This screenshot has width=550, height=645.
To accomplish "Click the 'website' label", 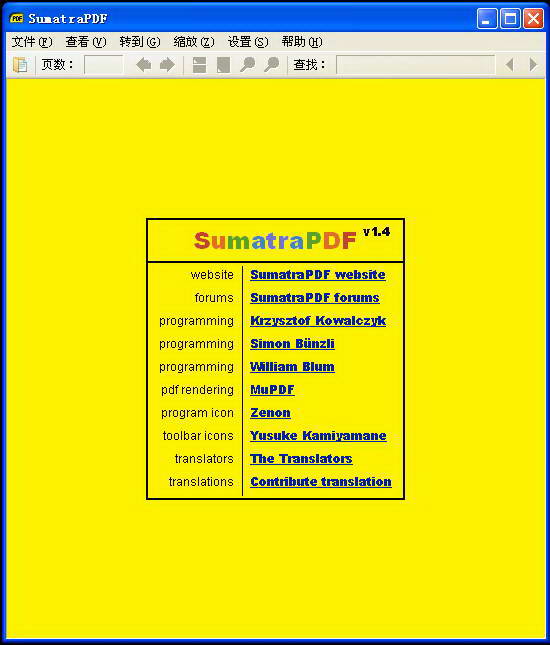I will [212, 275].
